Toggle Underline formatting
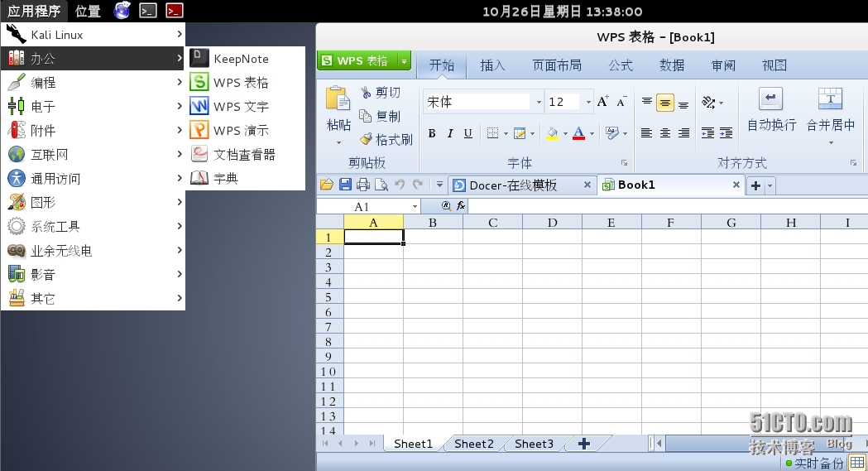The height and width of the screenshot is (471, 868). coord(468,132)
